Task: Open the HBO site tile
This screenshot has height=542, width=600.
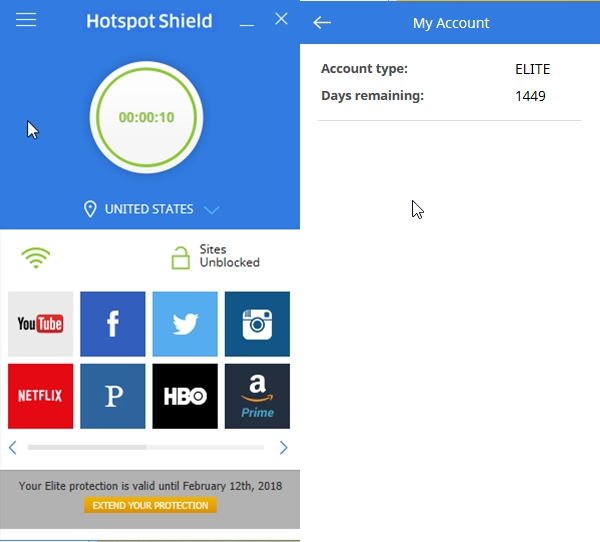Action: tap(185, 396)
